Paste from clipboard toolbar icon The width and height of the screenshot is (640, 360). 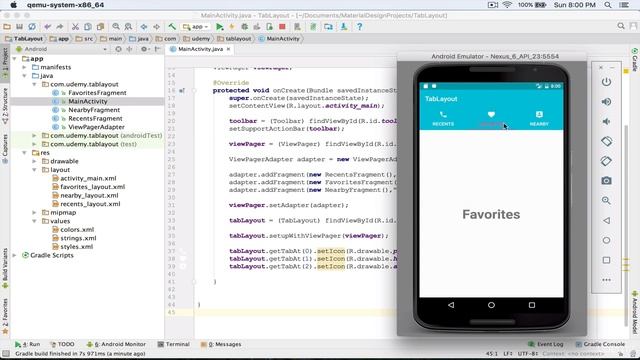point(100,27)
